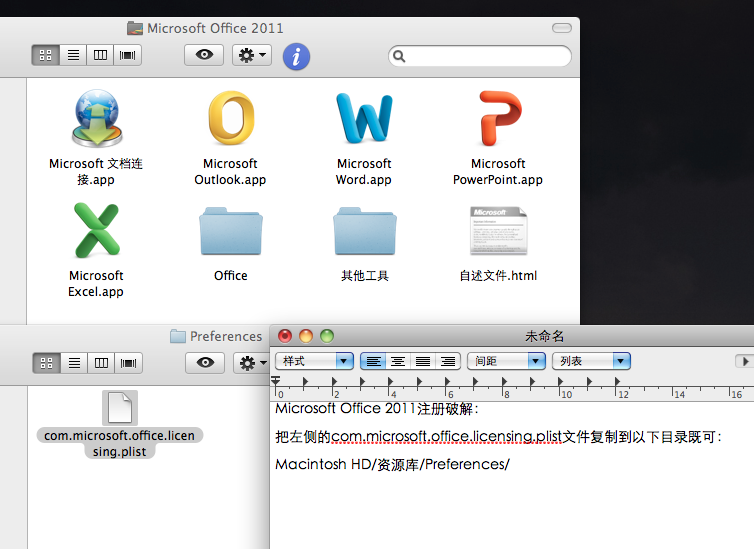
Task: Click the Microsoft PowerPoint.app file name
Action: [498, 172]
